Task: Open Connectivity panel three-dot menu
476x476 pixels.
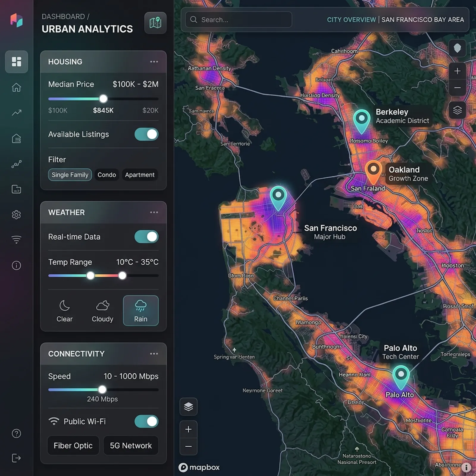Action: click(154, 354)
